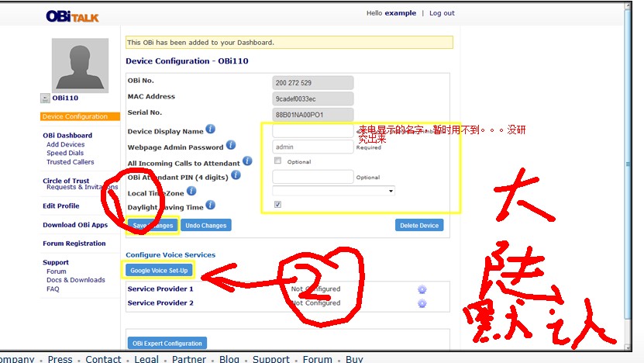Open OBi Dashboard in the sidebar
644x363 pixels.
pyautogui.click(x=67, y=135)
